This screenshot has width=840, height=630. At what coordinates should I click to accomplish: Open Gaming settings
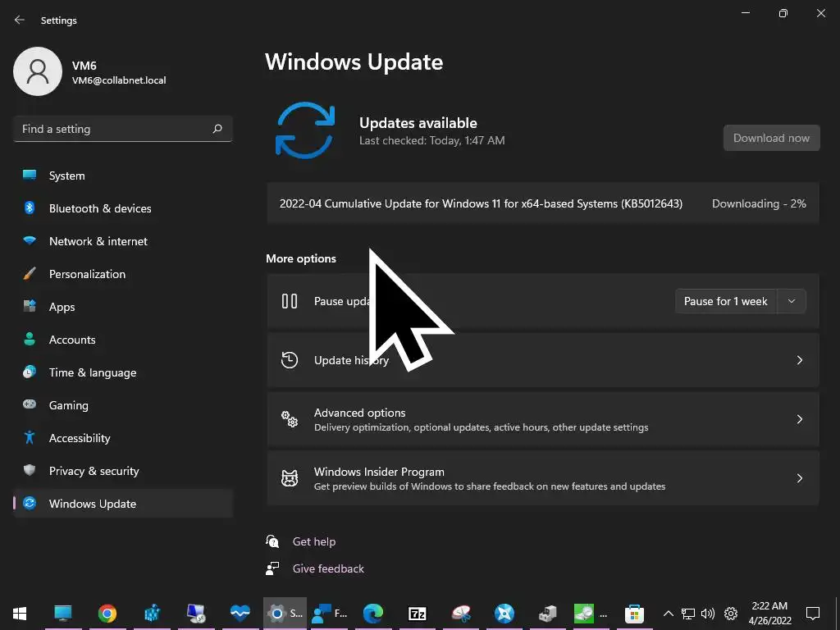click(x=123, y=405)
